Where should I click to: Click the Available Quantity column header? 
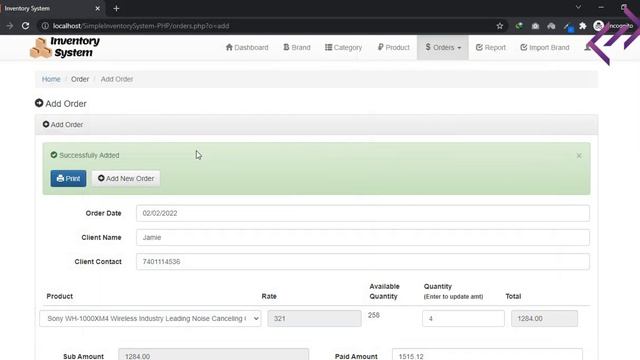[x=384, y=291]
